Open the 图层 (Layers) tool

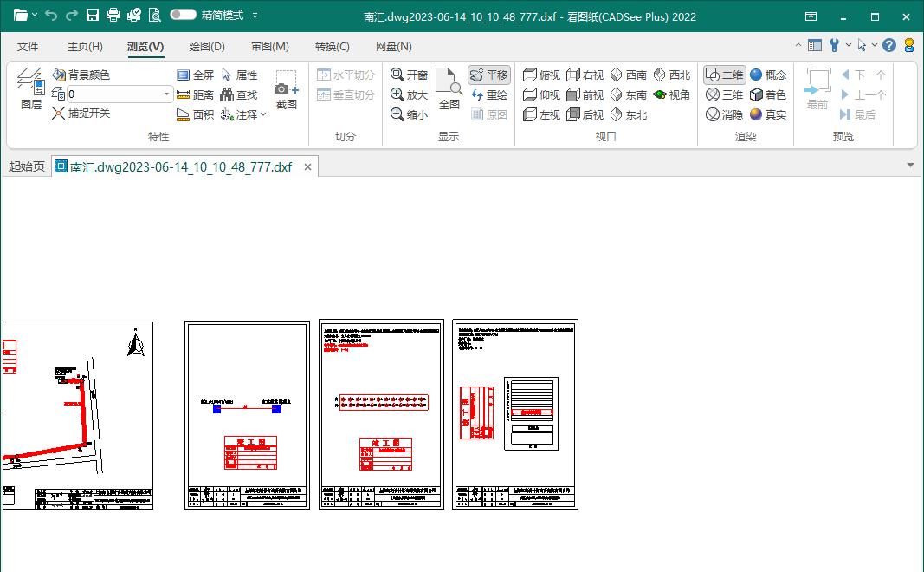click(x=30, y=88)
